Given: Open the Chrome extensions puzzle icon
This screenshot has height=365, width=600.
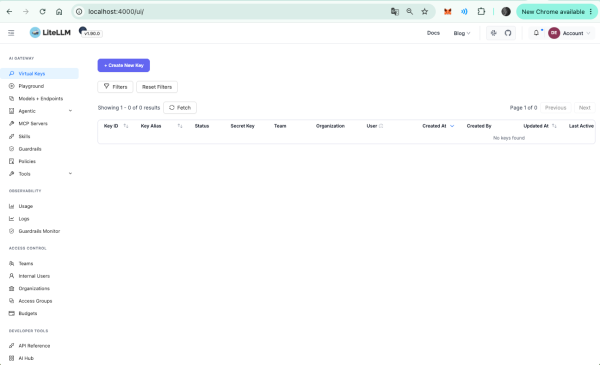Looking at the screenshot, I should tap(481, 11).
